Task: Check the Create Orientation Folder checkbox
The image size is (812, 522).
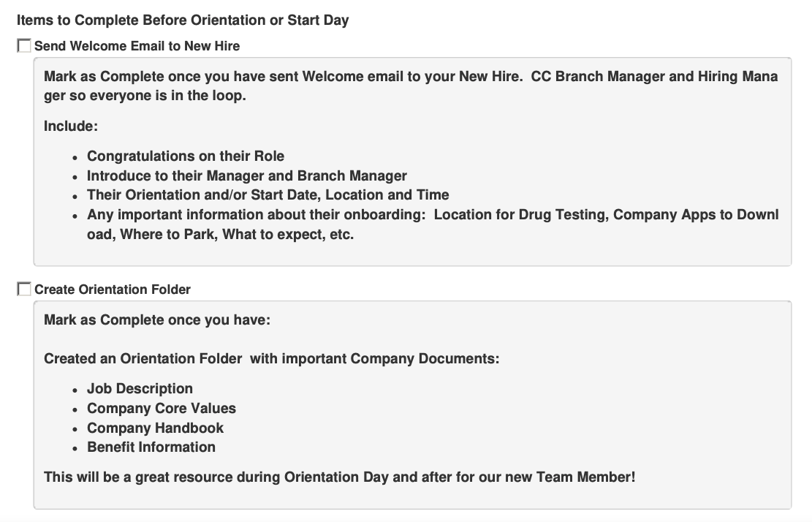Action: [24, 289]
